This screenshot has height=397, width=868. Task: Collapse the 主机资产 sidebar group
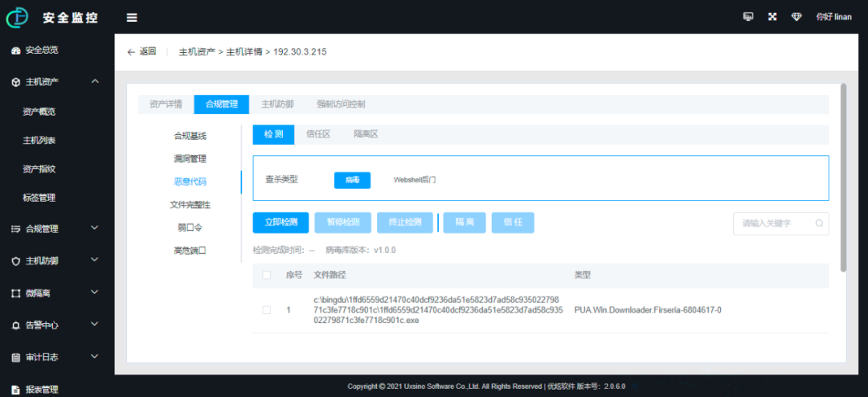tap(95, 81)
